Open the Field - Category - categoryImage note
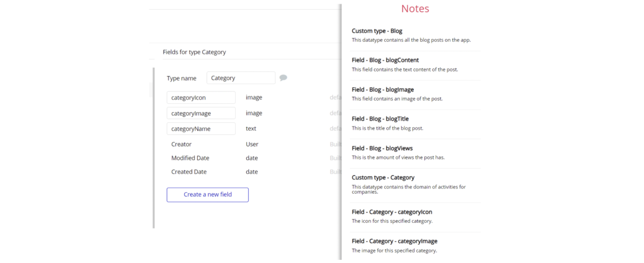 click(x=394, y=241)
